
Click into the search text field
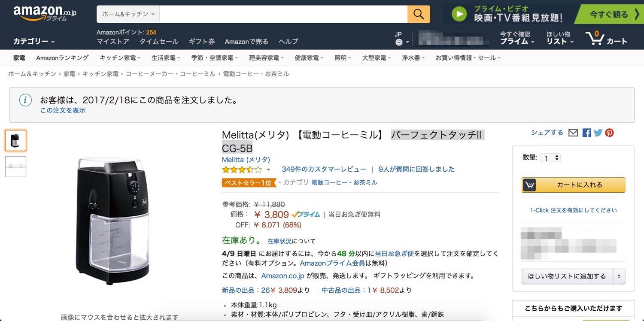[x=283, y=14]
